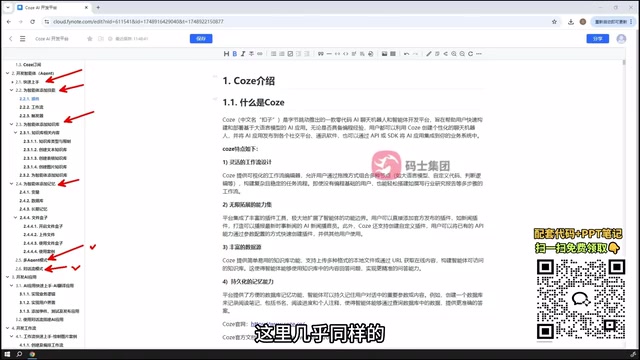The image size is (640, 360).
Task: Select outline entry 2.3.1.3
Action: click(x=45, y=158)
